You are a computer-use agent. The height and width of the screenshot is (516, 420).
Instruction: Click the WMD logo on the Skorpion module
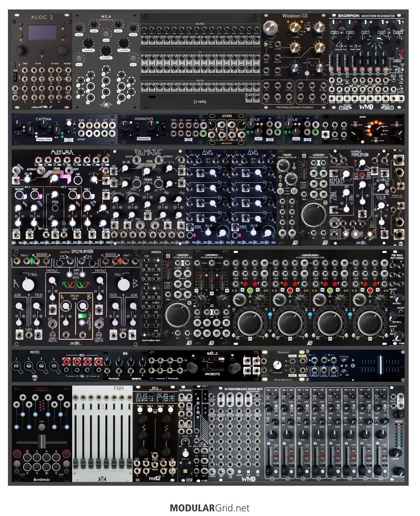click(366, 107)
